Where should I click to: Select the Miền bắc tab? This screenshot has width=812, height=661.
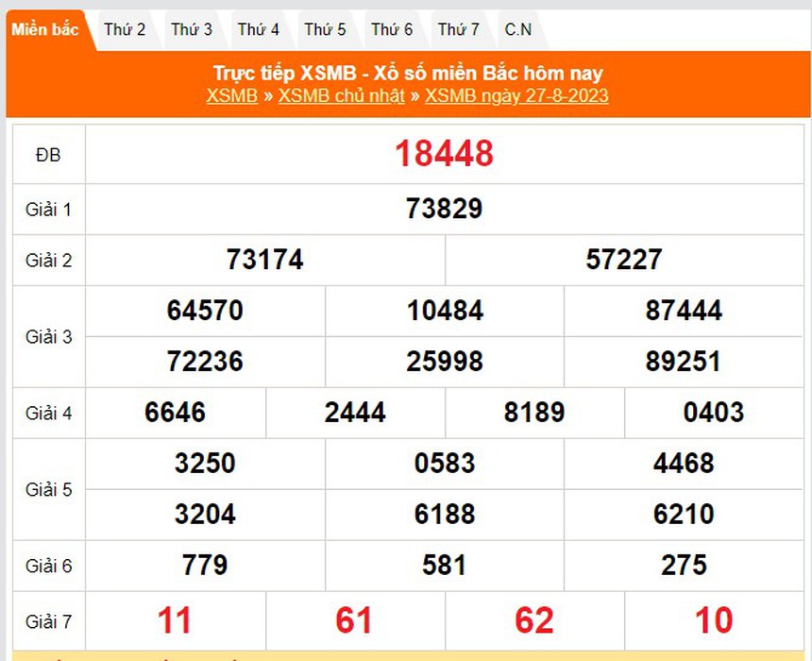45,30
